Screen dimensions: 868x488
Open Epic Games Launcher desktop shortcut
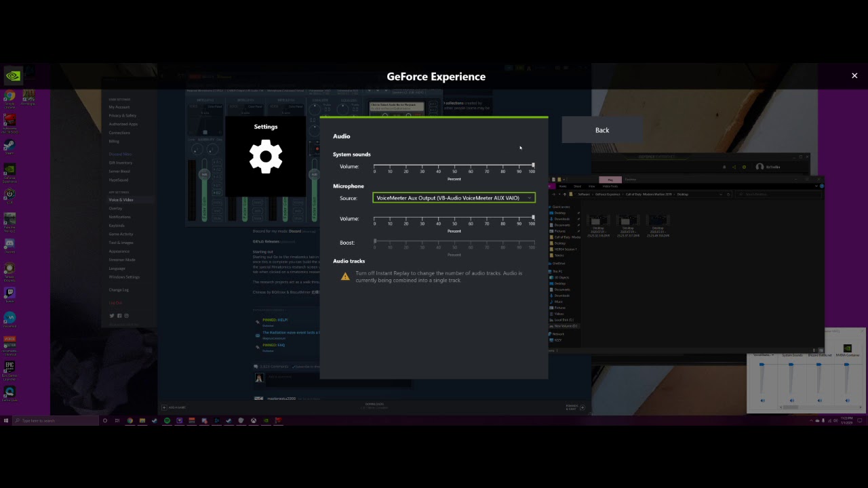(9, 369)
